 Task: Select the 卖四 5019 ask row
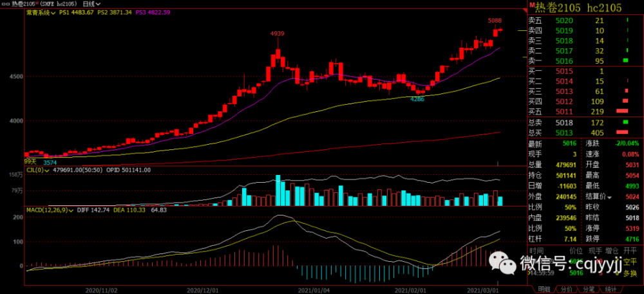585,31
